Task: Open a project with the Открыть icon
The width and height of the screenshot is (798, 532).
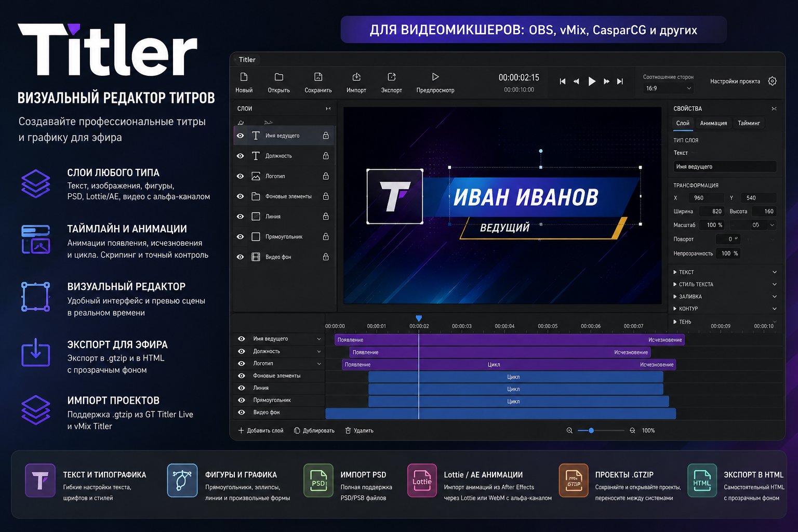Action: (x=279, y=77)
